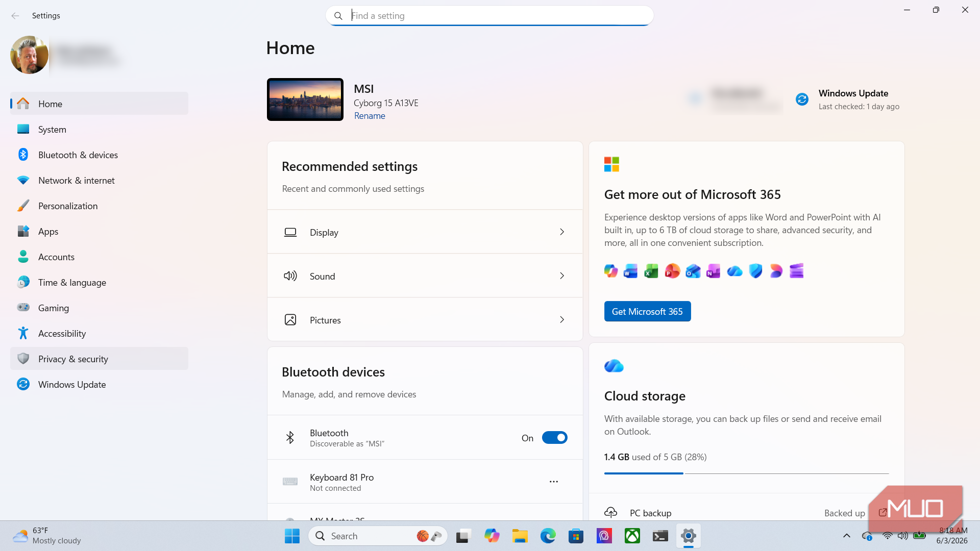Viewport: 980px width, 551px height.
Task: Open Copilot from the taskbar
Action: [492, 536]
